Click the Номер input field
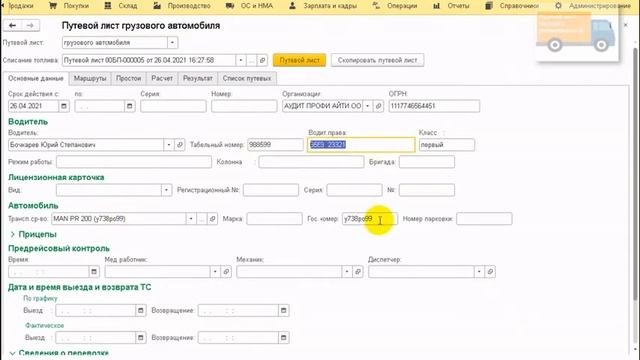 click(x=244, y=106)
